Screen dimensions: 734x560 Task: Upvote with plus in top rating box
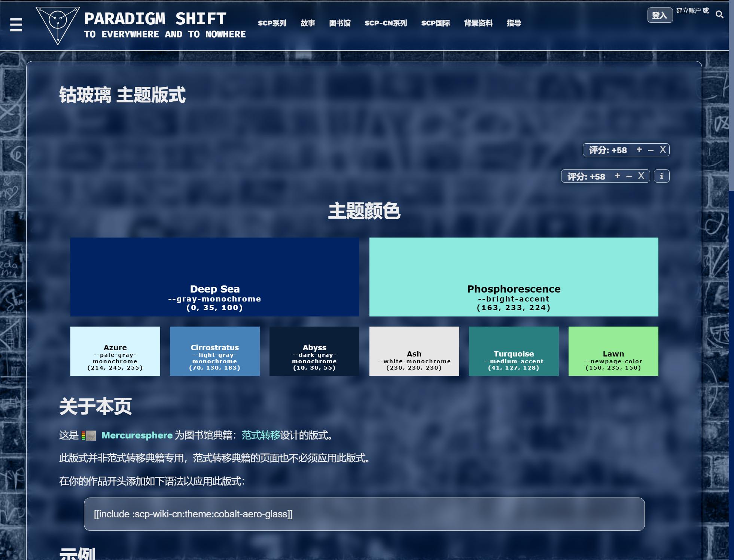[x=639, y=150]
